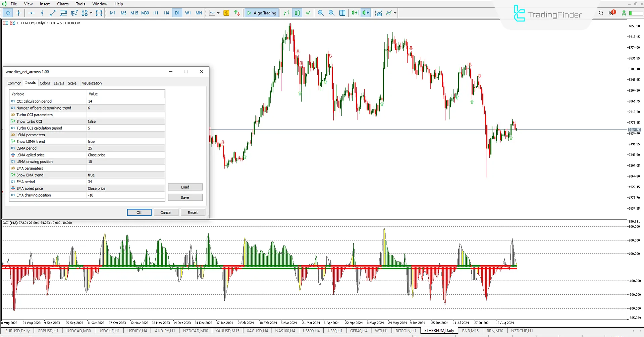Switch to the Colors tab in indicator settings
Screen dimensions: 644x337
click(x=45, y=83)
